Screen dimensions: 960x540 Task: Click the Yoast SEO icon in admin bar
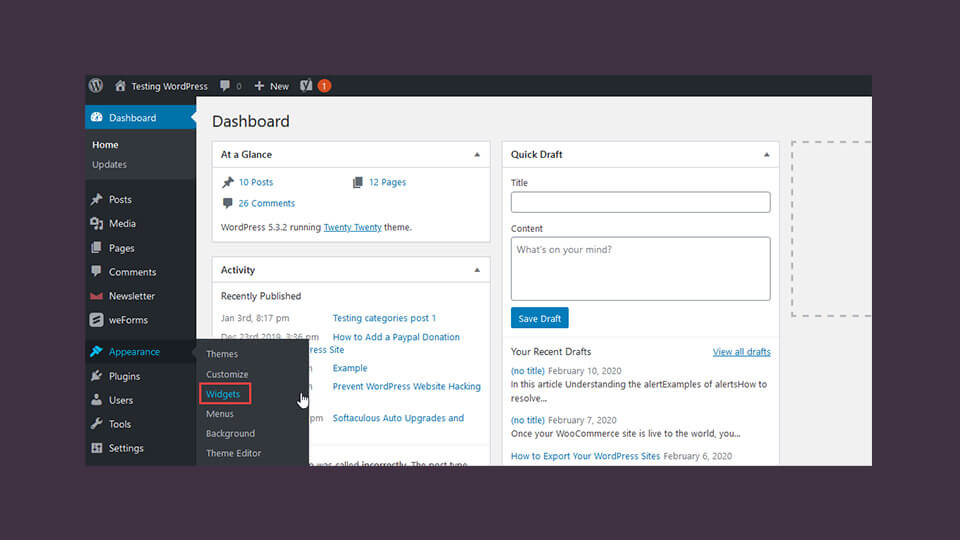[x=306, y=86]
